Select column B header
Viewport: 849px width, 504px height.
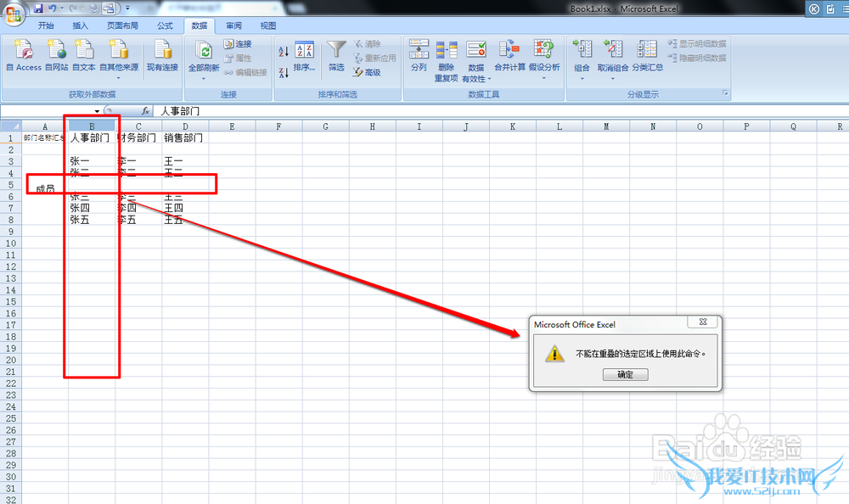click(x=92, y=126)
